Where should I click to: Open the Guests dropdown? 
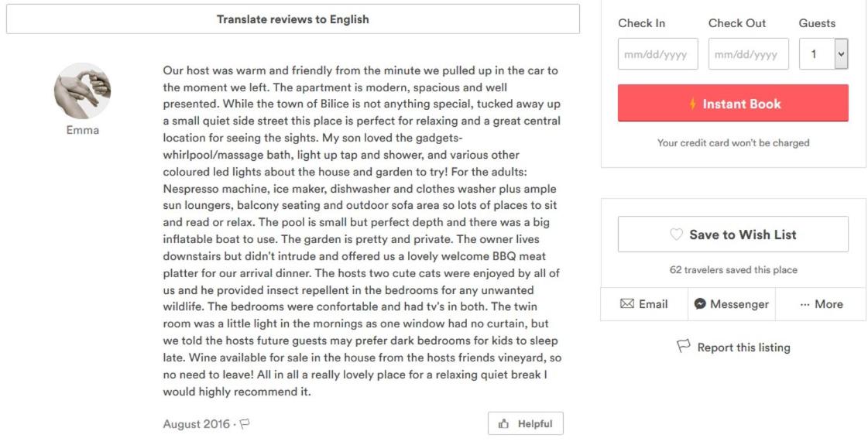click(x=823, y=53)
